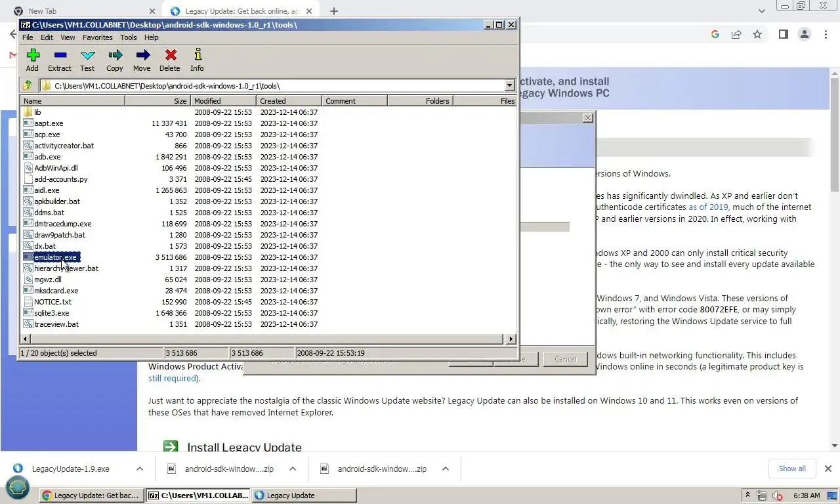The width and height of the screenshot is (840, 504).
Task: Open the Tools menu in 7-Zip
Action: (x=128, y=37)
